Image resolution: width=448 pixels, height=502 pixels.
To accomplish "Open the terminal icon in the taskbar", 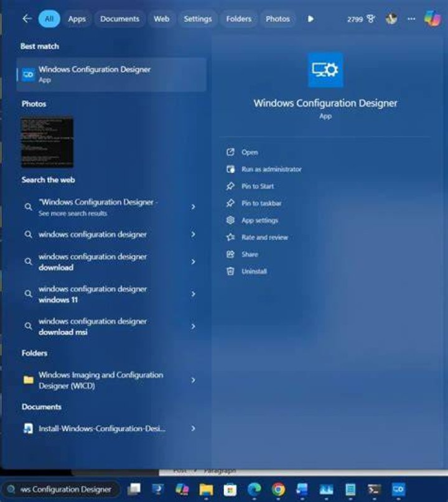I will point(374,489).
